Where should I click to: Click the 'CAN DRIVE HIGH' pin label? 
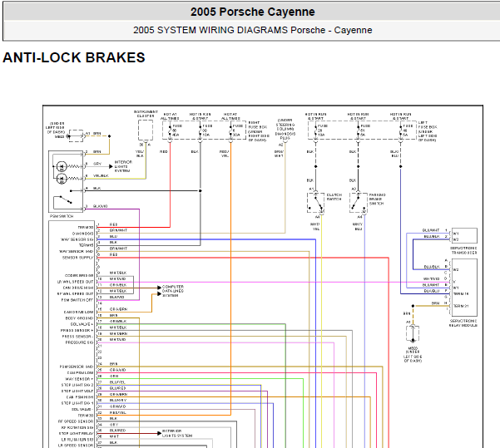(78, 288)
